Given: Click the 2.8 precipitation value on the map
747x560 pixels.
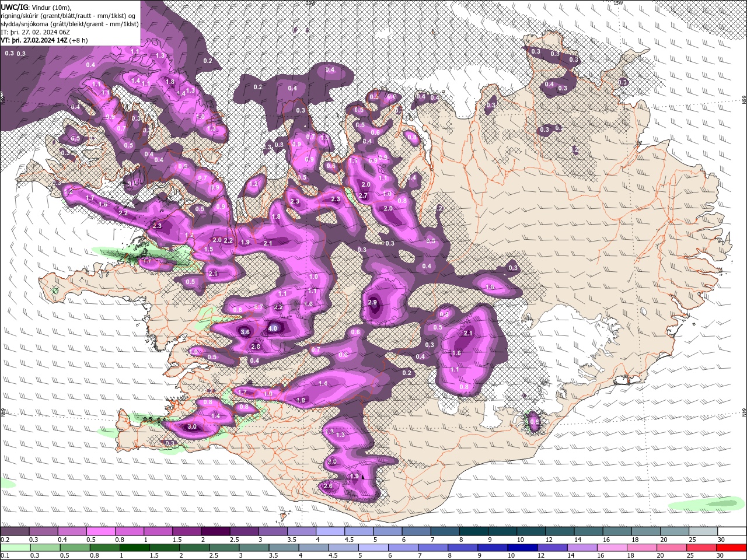Looking at the screenshot, I should (x=255, y=346).
